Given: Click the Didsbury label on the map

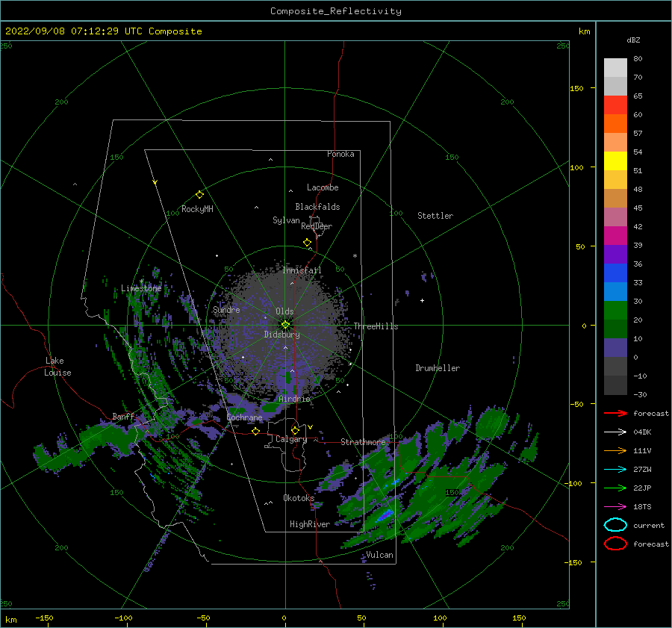Looking at the screenshot, I should (x=282, y=335).
